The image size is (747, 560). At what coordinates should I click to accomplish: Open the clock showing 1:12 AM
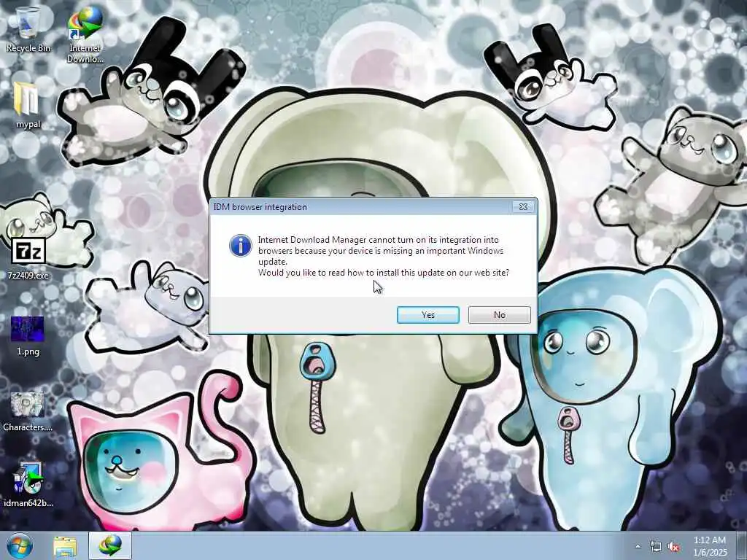point(710,546)
